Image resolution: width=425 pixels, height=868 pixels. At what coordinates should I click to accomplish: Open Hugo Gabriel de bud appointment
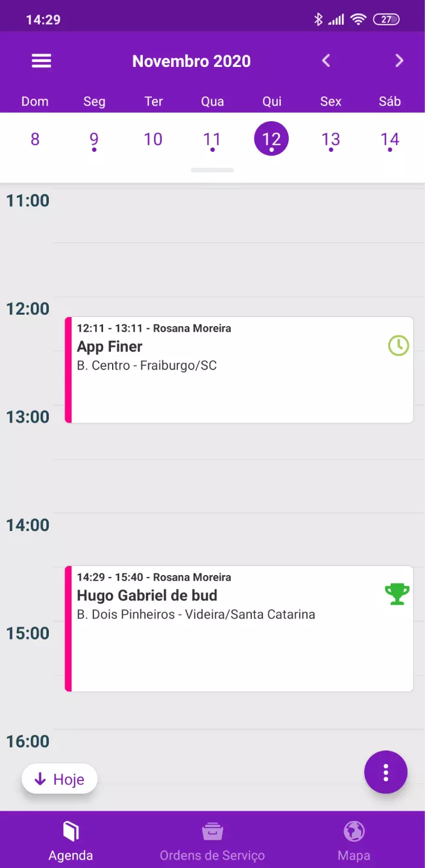coord(239,629)
